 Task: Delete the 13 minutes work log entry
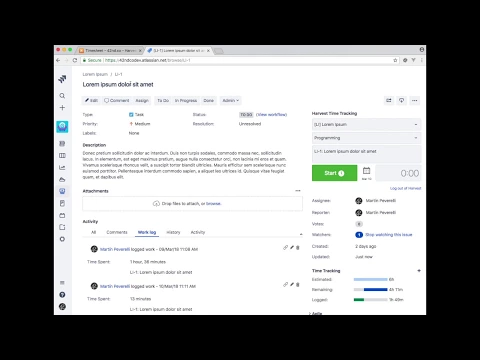pyautogui.click(x=298, y=284)
